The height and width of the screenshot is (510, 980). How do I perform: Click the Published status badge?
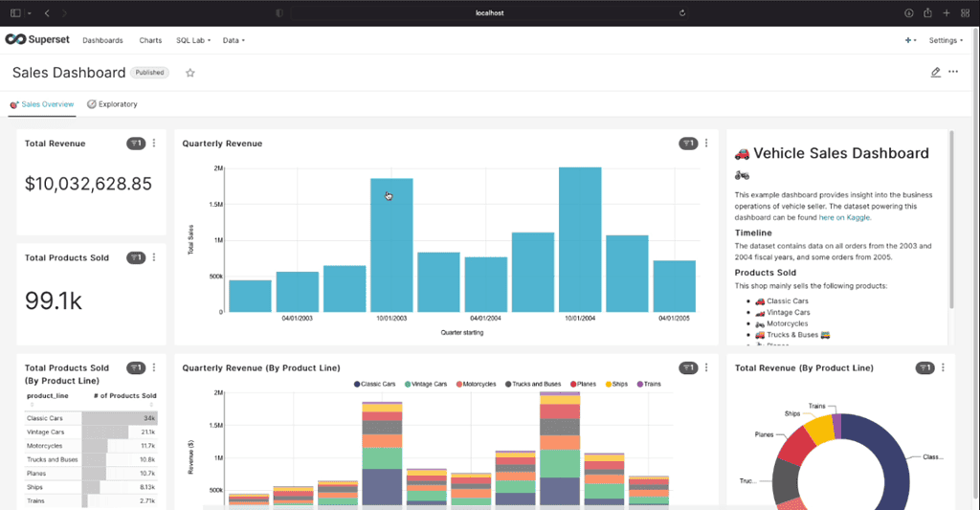point(149,73)
